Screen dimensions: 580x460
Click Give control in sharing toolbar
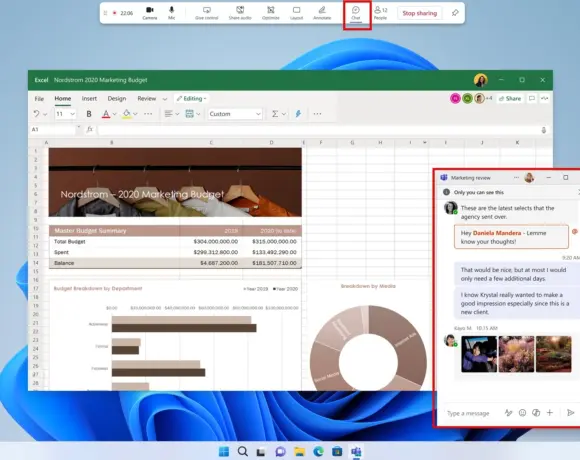click(207, 13)
